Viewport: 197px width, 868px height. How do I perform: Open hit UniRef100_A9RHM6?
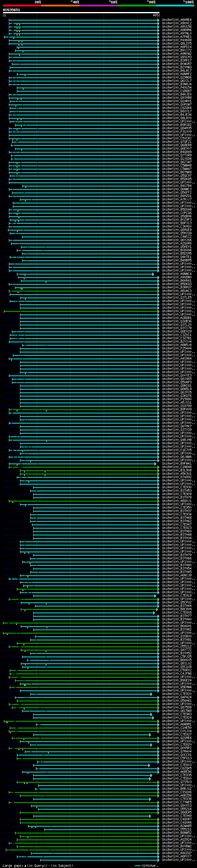[176, 30]
